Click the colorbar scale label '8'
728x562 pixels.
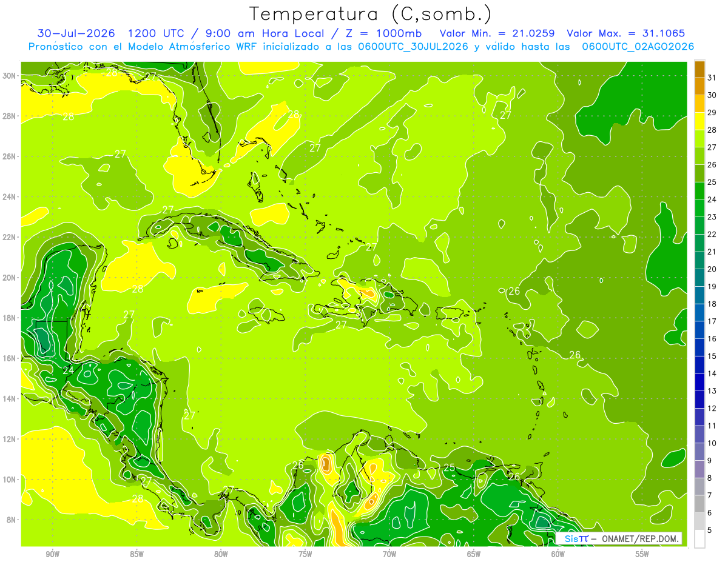click(710, 478)
